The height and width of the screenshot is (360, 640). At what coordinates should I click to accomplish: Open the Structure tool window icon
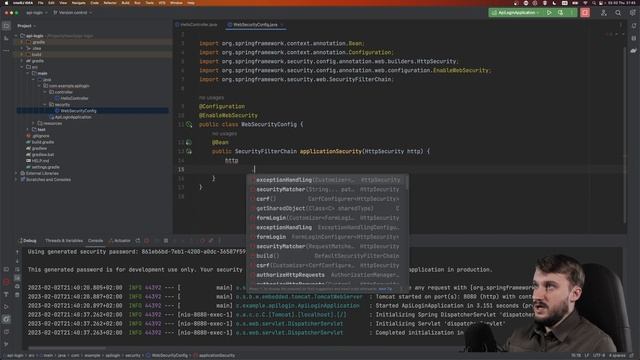(6, 38)
